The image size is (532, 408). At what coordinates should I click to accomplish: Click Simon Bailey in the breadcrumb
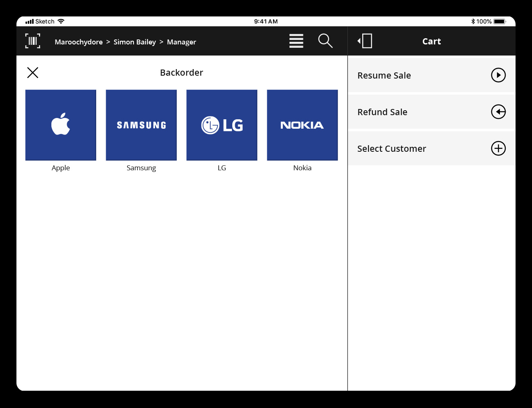tap(134, 42)
